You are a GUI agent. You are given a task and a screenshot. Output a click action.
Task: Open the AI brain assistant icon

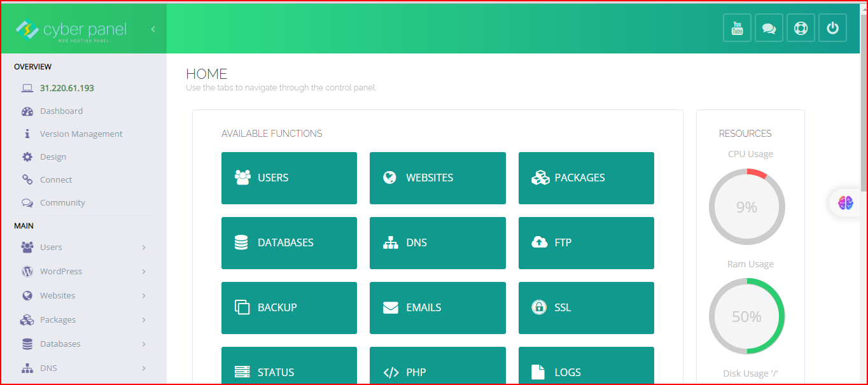coord(846,202)
